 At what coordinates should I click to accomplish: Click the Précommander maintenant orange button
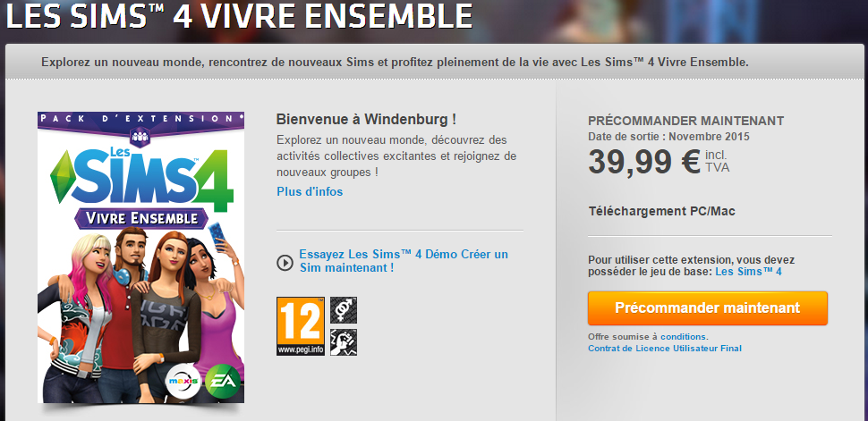coord(708,308)
